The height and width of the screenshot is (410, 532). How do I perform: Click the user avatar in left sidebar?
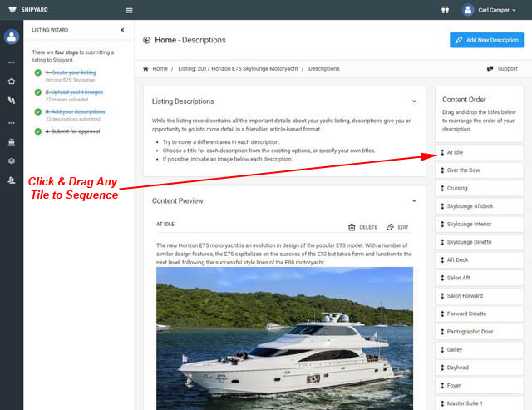tap(12, 37)
